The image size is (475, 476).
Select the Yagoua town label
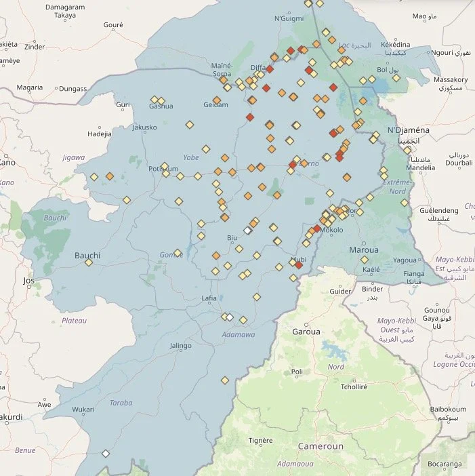405,260
